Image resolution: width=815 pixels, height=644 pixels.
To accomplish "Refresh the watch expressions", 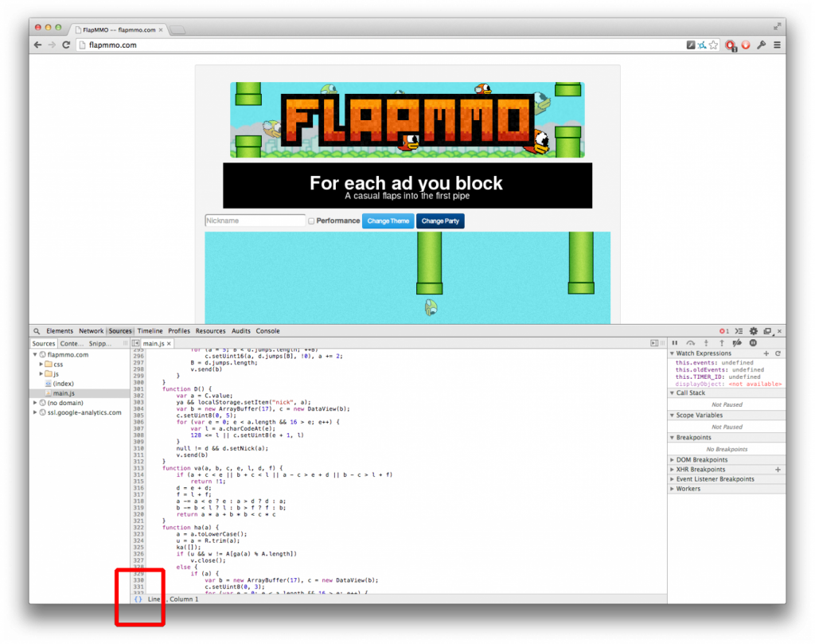I will [778, 353].
